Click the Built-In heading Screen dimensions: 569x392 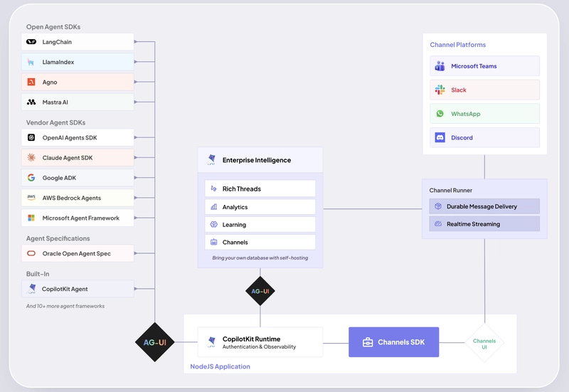pyautogui.click(x=38, y=274)
